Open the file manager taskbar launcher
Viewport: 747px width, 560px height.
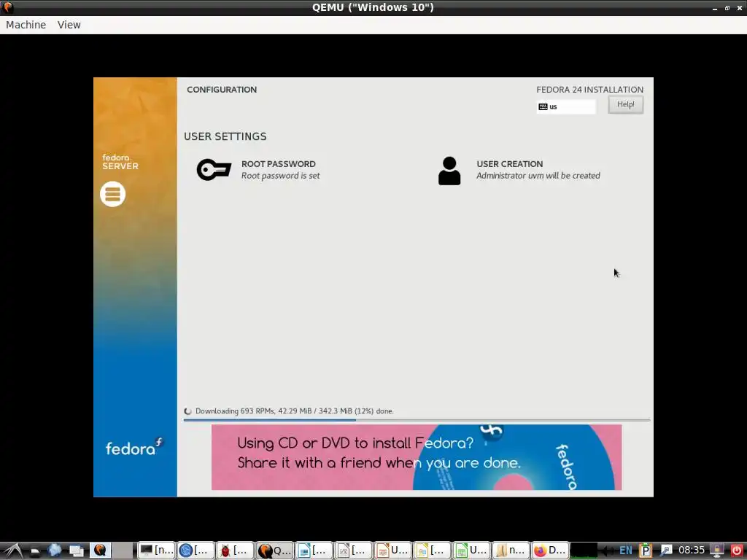tap(35, 551)
